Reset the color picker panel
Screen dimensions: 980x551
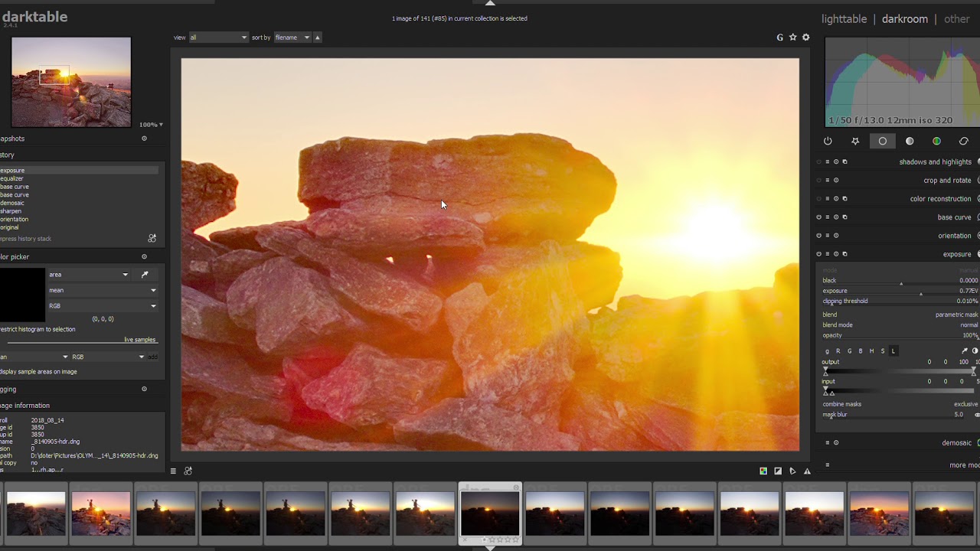point(144,256)
